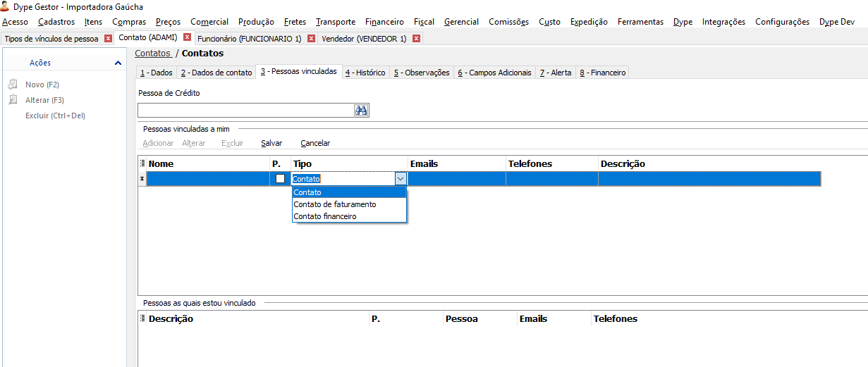Image resolution: width=868 pixels, height=367 pixels.
Task: Click the grid column-chooser icon beside Nome header
Action: (x=142, y=163)
